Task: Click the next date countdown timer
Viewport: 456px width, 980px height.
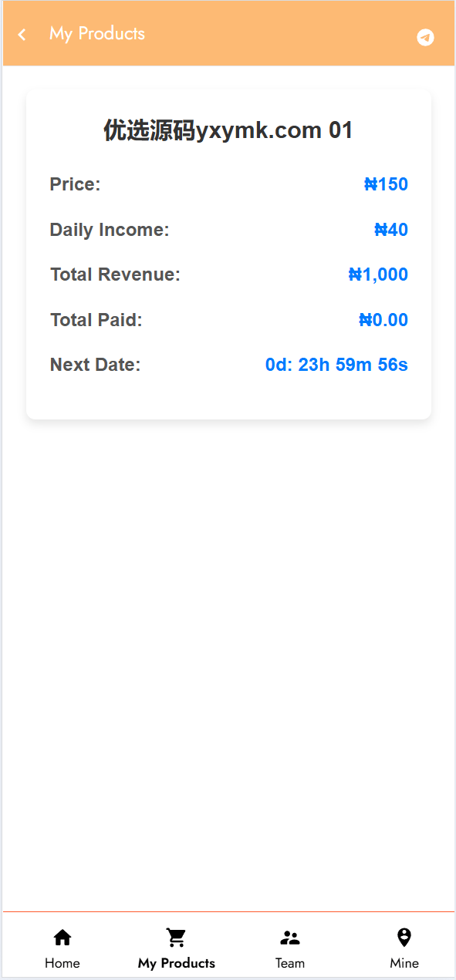Action: [336, 365]
